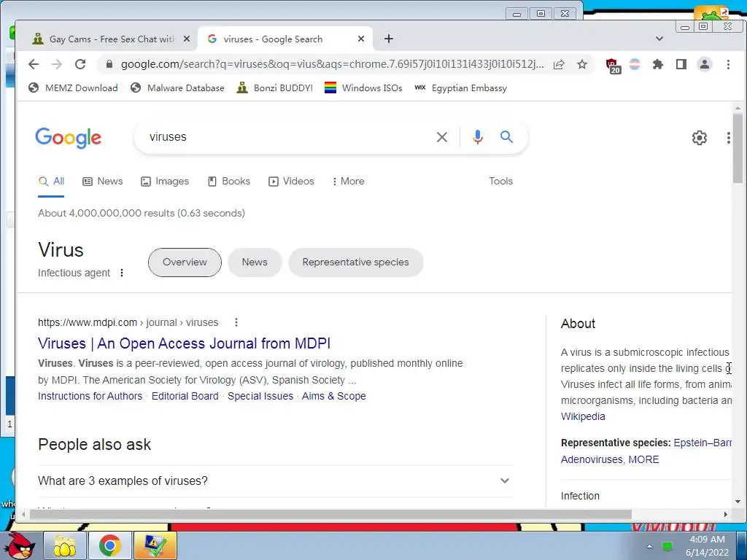Open the Tools search options
The image size is (747, 560).
coord(500,181)
